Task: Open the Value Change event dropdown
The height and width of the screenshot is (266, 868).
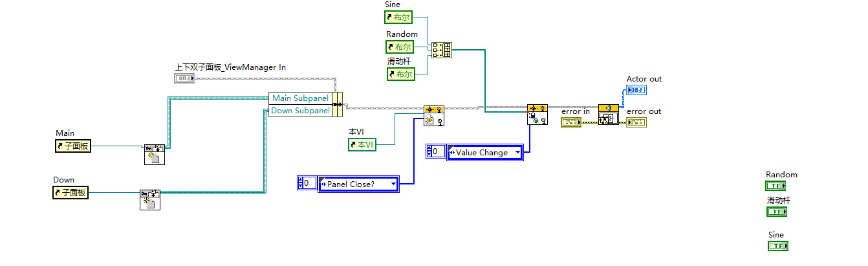Action: (485, 152)
